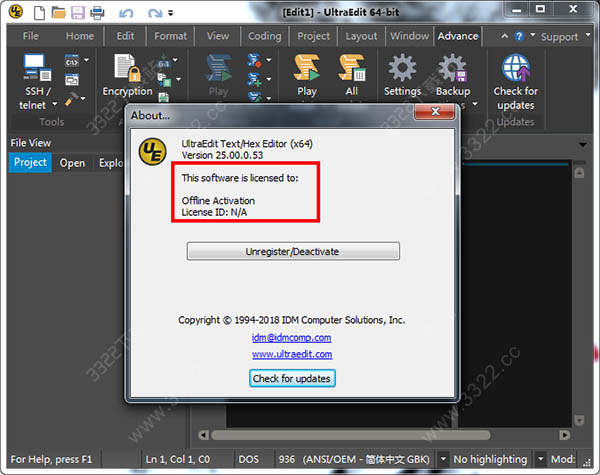Click the horizontal scrollbar in the editor
600x475 pixels.
click(x=351, y=435)
